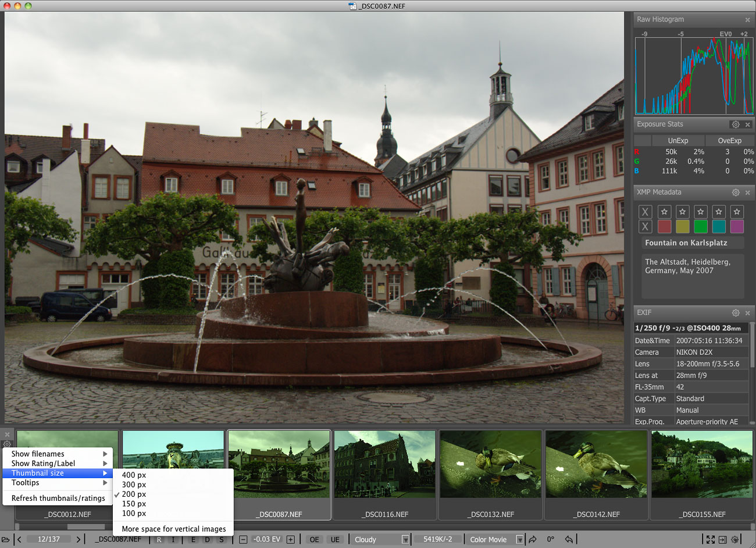Open the Cloudy white balance dropdown

(381, 539)
